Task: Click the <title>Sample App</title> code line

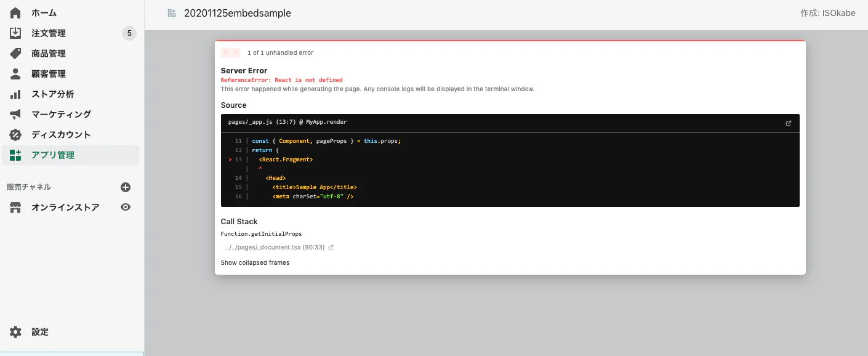Action: [315, 187]
